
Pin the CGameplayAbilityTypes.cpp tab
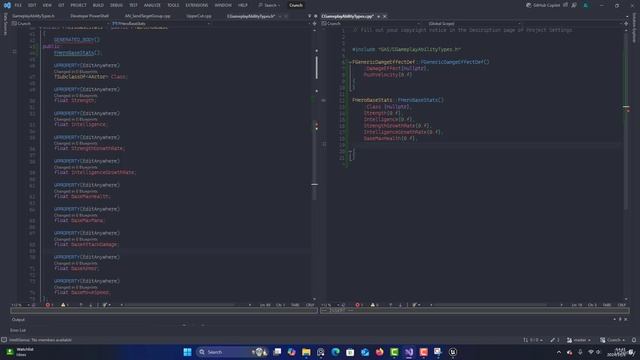(378, 17)
